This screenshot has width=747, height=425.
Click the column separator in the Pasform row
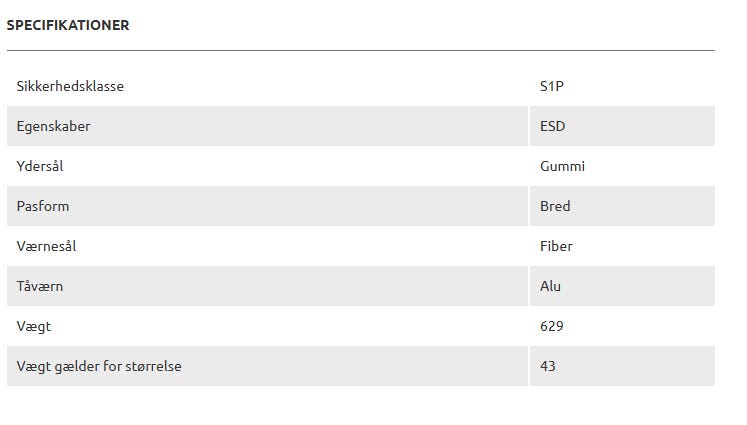click(529, 206)
